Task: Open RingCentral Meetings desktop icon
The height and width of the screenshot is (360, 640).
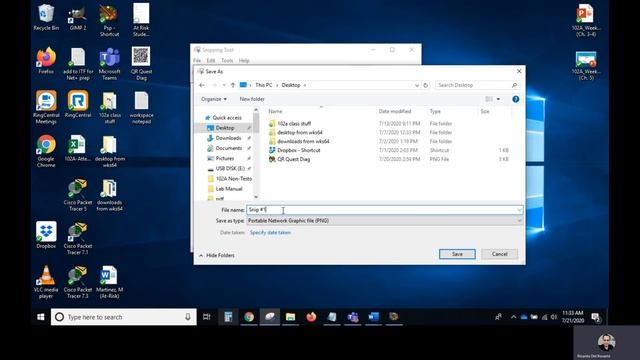Action: pos(46,107)
